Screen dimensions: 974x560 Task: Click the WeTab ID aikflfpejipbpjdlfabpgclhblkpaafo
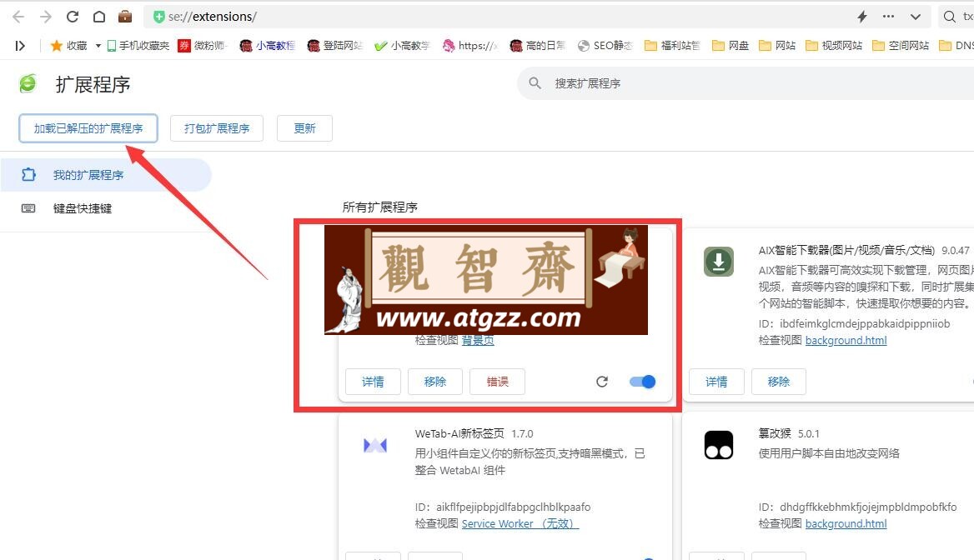tap(513, 507)
